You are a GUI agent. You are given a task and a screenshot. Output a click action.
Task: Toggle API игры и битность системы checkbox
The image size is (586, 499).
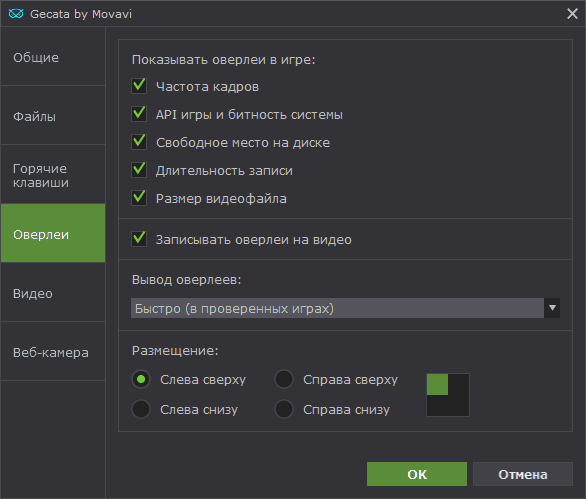tap(139, 114)
